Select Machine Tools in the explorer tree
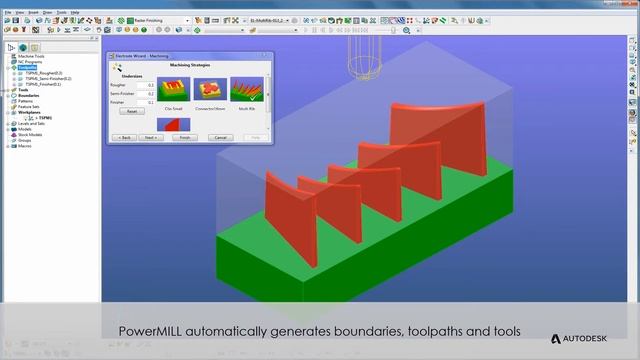Image resolution: width=640 pixels, height=360 pixels. (31, 56)
